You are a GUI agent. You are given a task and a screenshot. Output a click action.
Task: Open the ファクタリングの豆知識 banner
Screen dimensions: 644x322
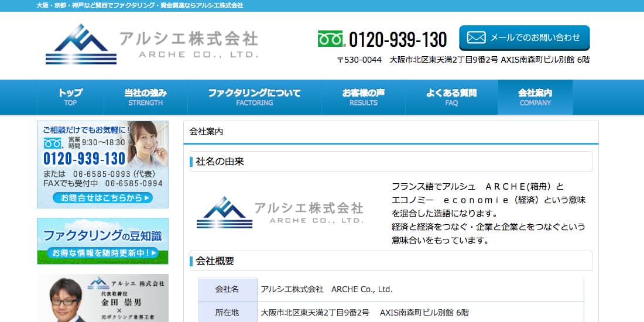102,241
